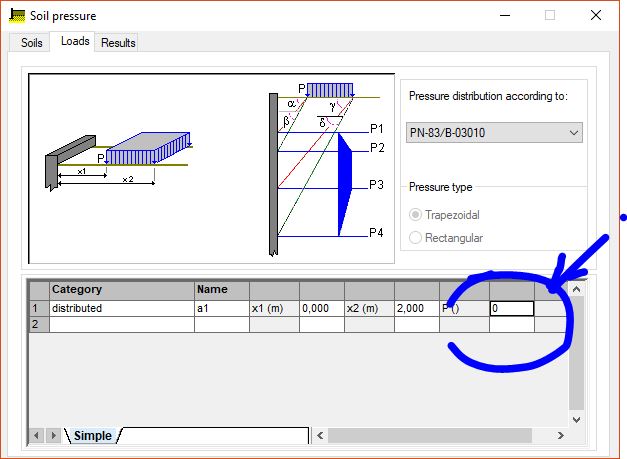Click the Name column header

click(222, 290)
